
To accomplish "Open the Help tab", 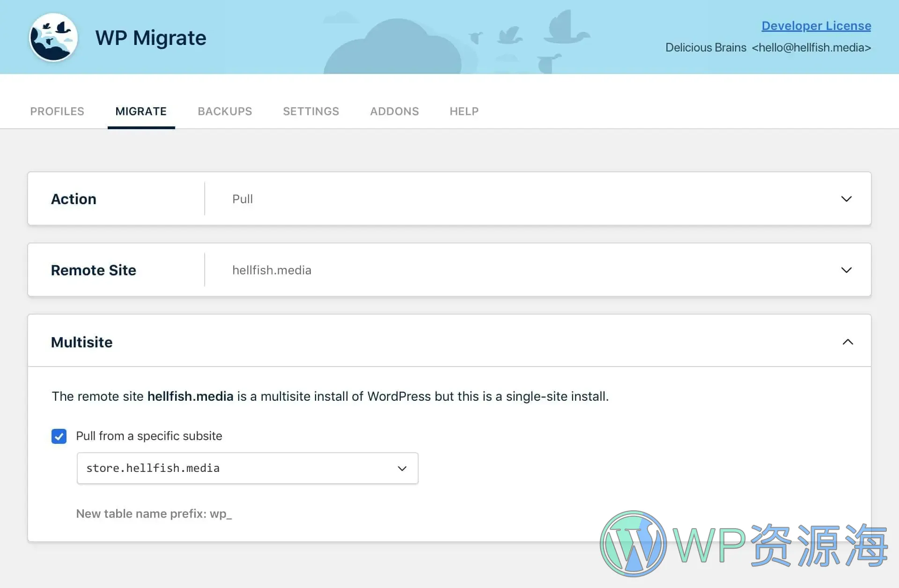I will 464,111.
